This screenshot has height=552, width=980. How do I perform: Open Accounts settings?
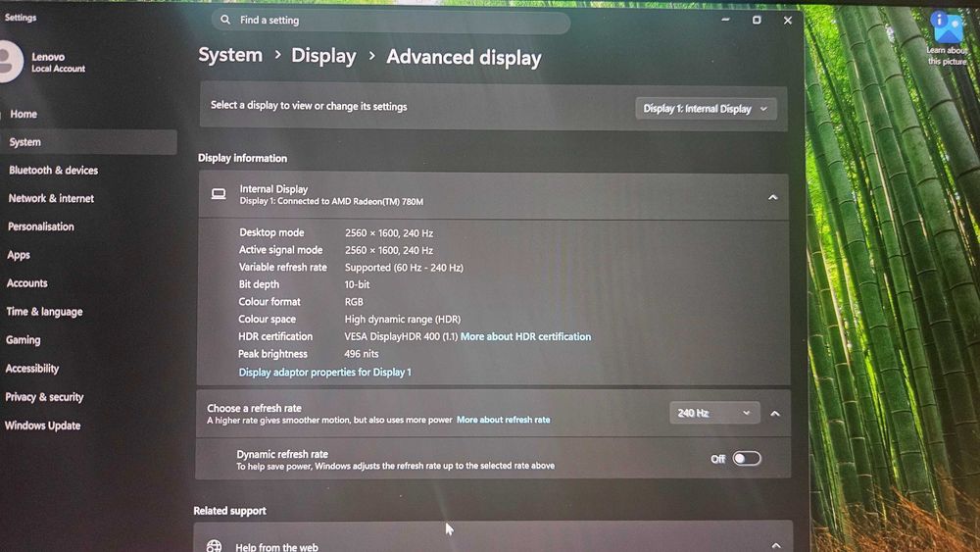(26, 283)
